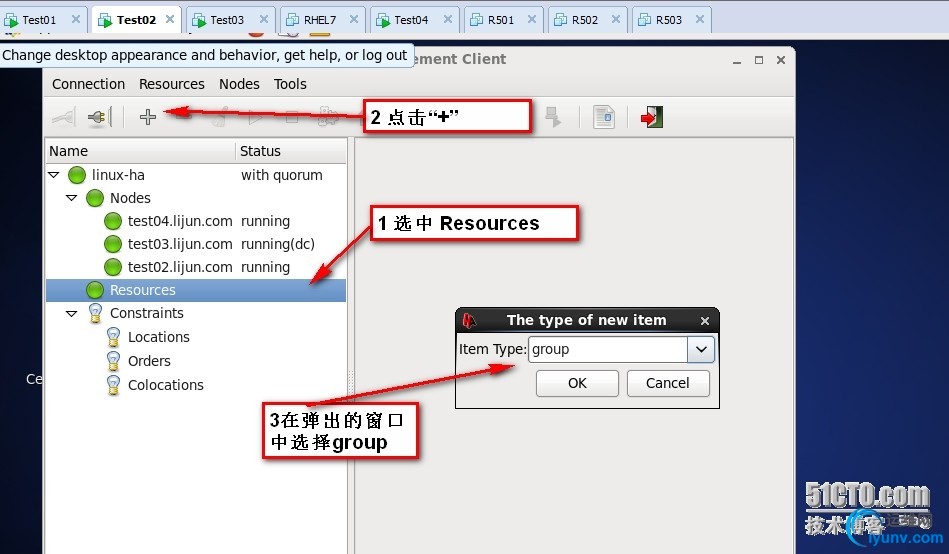Close the Test02 tab
This screenshot has width=949, height=554.
click(170, 19)
